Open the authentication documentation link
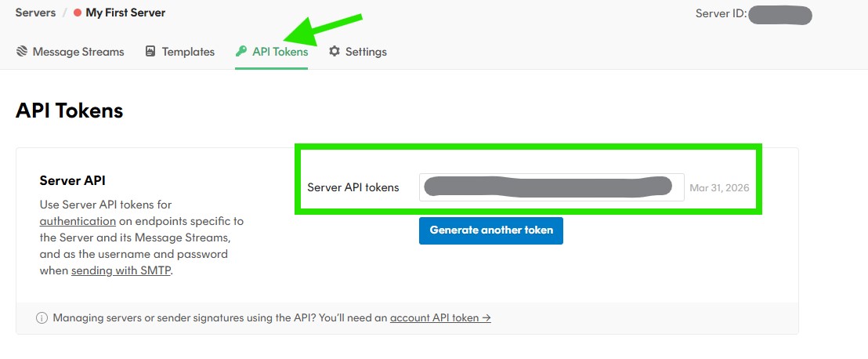The image size is (868, 359). pos(78,221)
